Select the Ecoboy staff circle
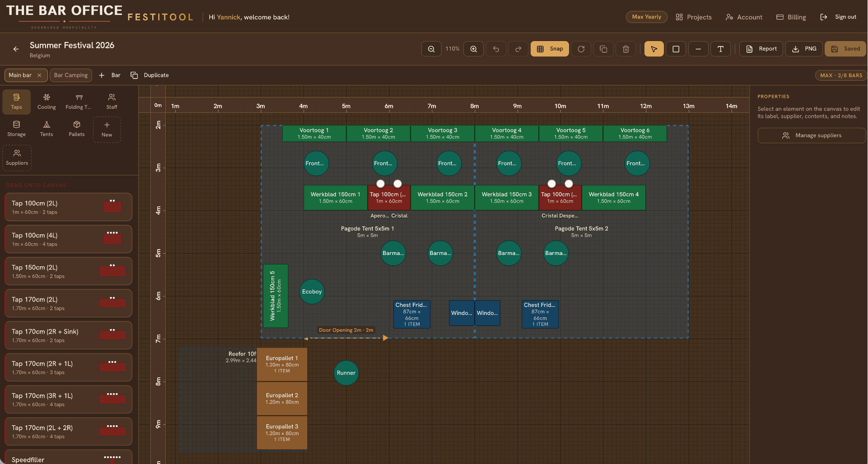Viewport: 868px width, 464px height. click(312, 292)
